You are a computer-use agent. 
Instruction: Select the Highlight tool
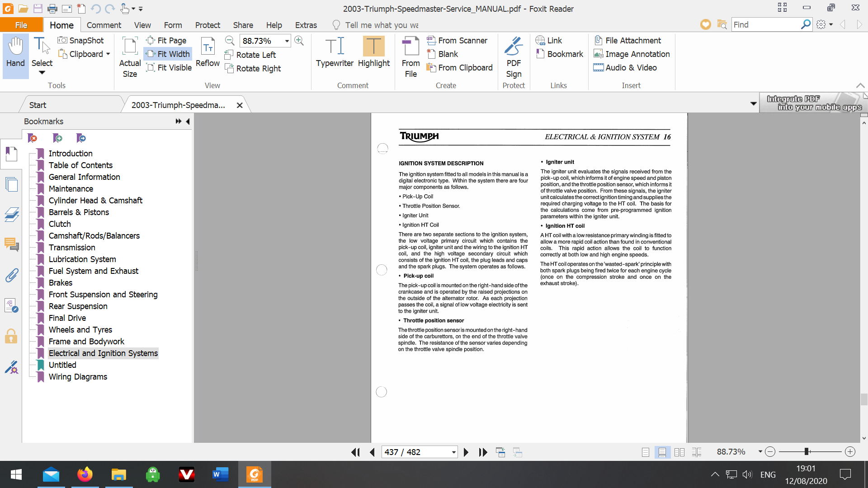(373, 53)
